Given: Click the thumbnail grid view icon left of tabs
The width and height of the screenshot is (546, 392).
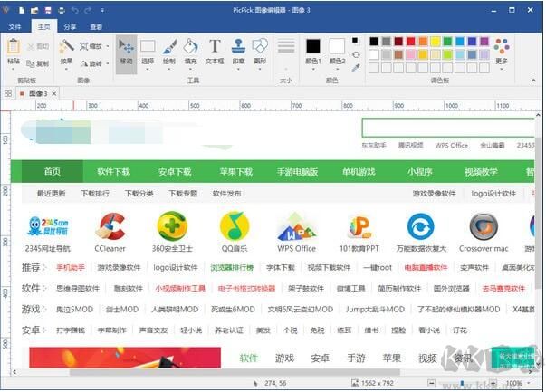Looking at the screenshot, I should tap(8, 93).
